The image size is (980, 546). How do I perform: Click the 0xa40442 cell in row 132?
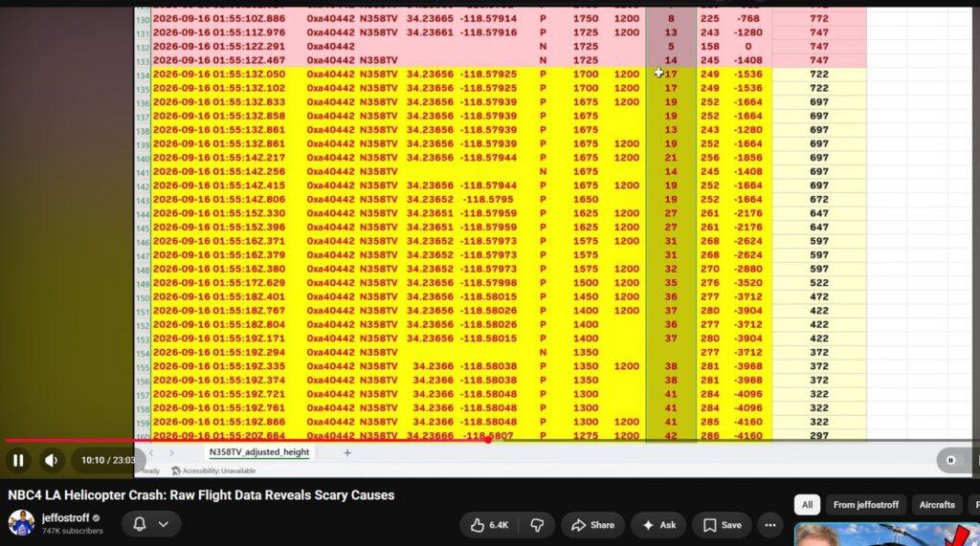coord(330,46)
